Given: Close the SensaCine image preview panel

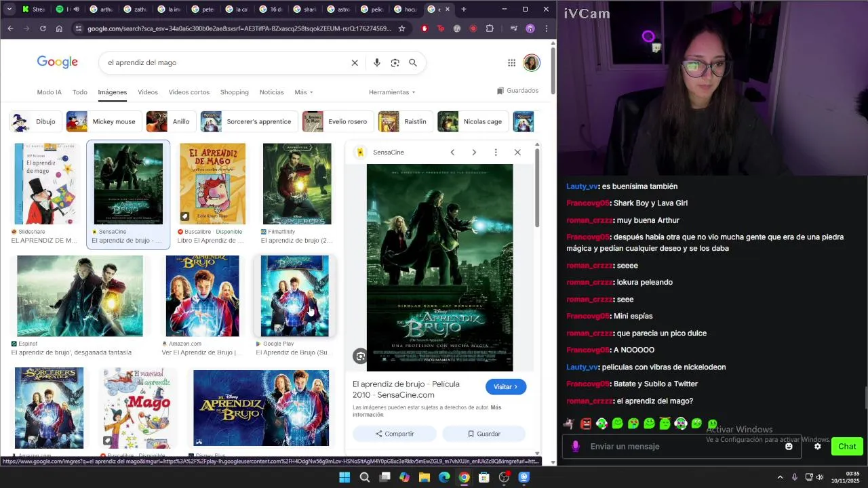Looking at the screenshot, I should click(x=517, y=152).
